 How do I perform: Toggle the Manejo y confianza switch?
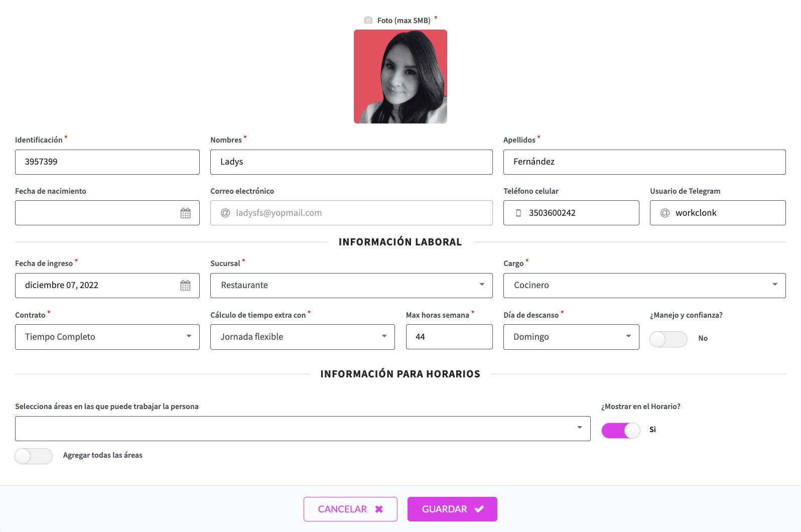click(x=669, y=339)
